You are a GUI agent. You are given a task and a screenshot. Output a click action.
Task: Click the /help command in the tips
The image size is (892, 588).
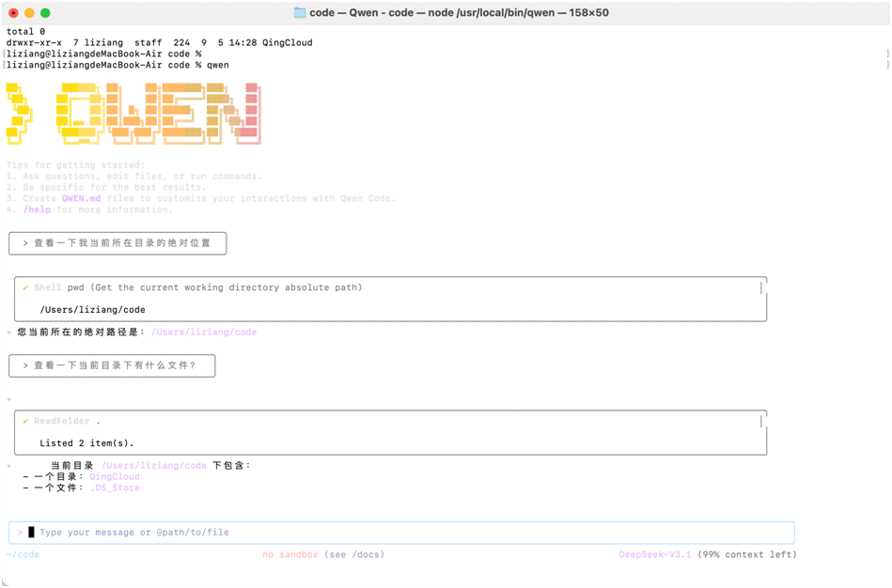[x=37, y=209]
